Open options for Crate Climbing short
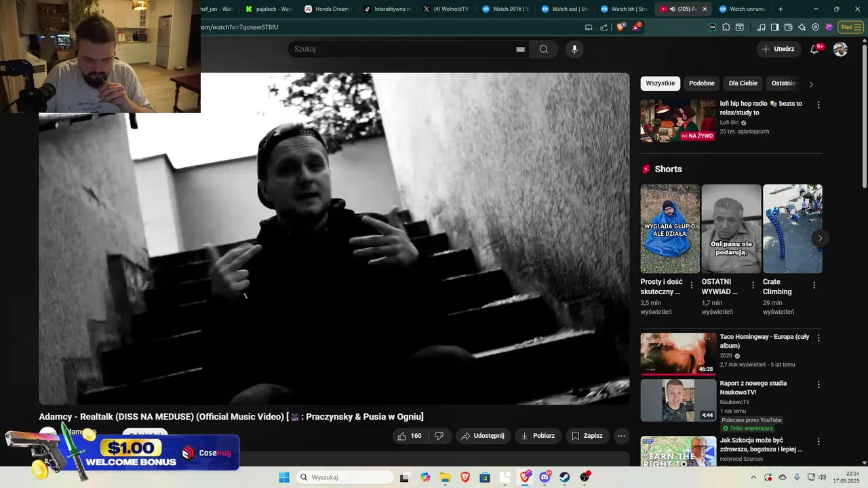868x488 pixels. (x=814, y=285)
